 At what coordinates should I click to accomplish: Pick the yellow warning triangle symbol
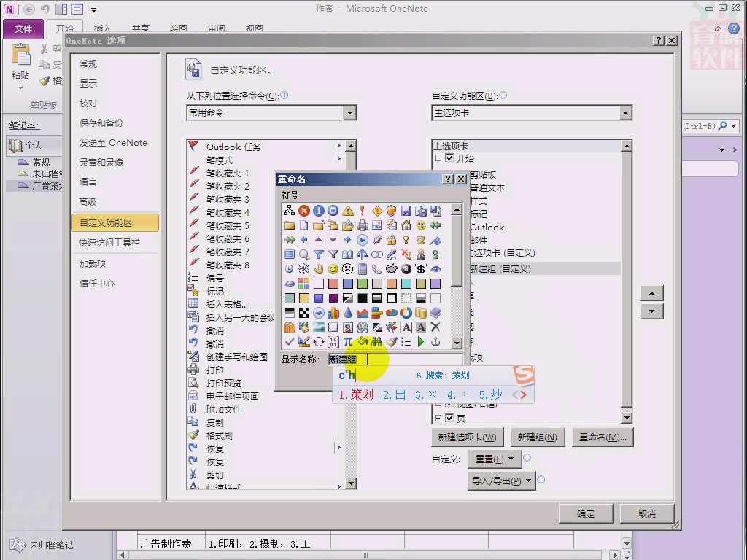(348, 211)
